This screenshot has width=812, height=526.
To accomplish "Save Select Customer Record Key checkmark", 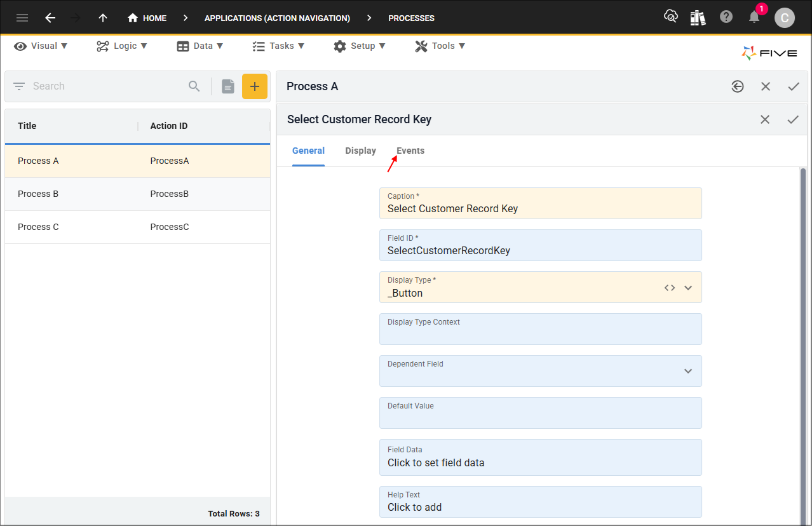I will click(793, 119).
